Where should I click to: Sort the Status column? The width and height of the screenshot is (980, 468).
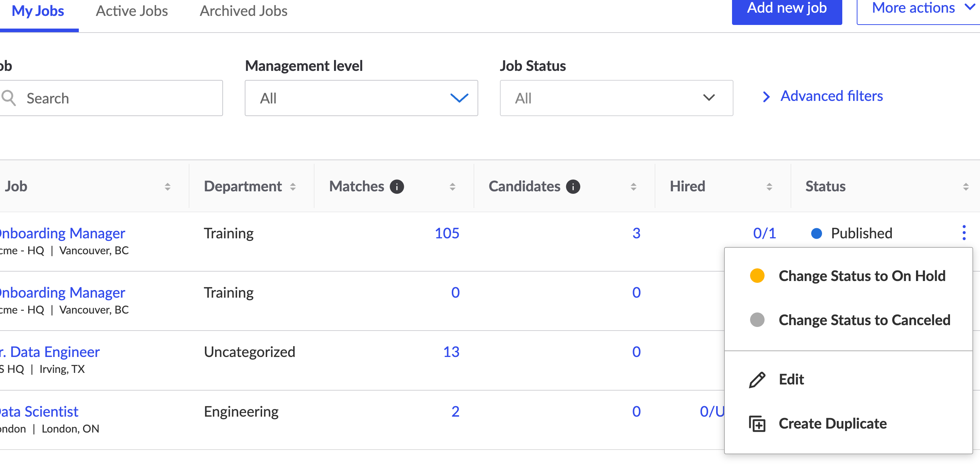pyautogui.click(x=965, y=186)
